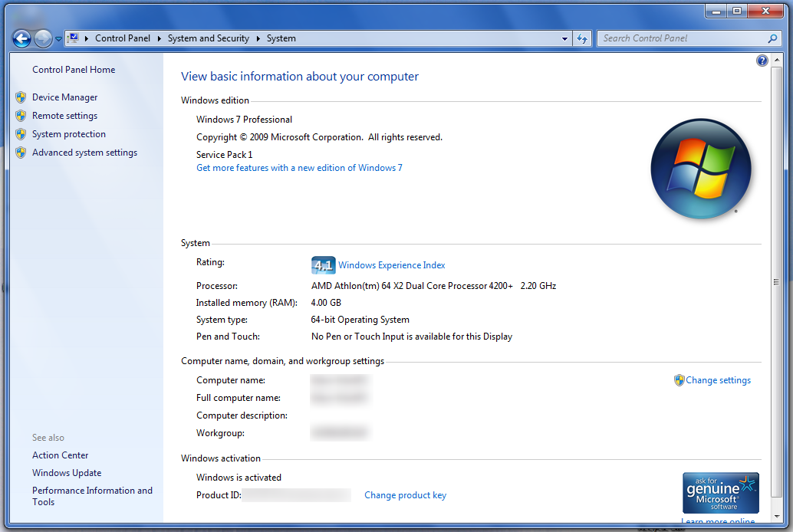
Task: Click the page heading View basic information
Action: (300, 77)
